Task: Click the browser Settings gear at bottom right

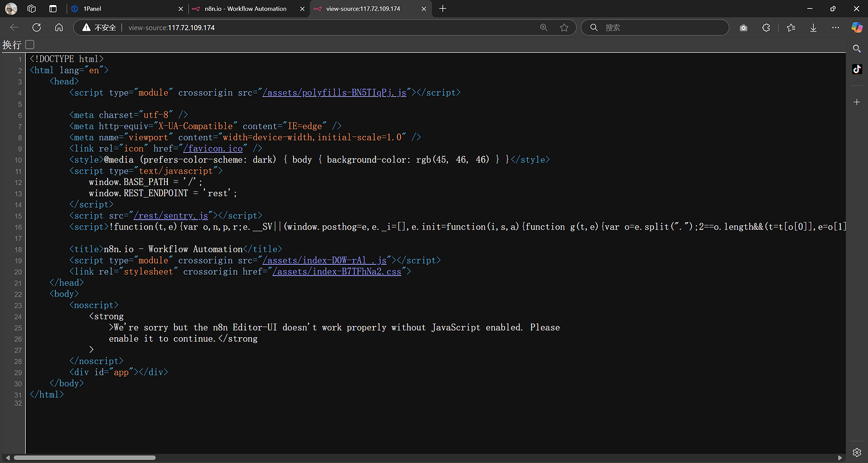Action: click(x=857, y=452)
